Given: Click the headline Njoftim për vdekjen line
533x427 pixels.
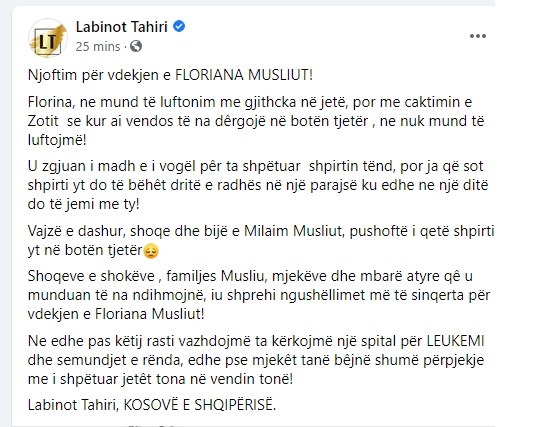Looking at the screenshot, I should pos(170,75).
